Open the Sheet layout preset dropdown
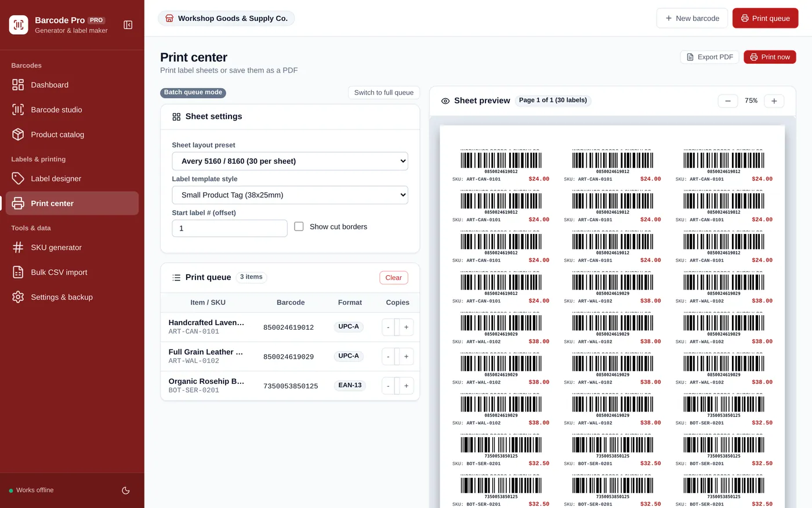Viewport: 812px width, 508px height. [x=290, y=161]
